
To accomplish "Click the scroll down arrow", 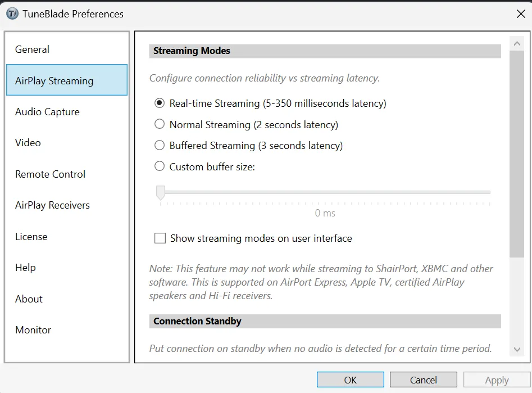I will click(517, 350).
